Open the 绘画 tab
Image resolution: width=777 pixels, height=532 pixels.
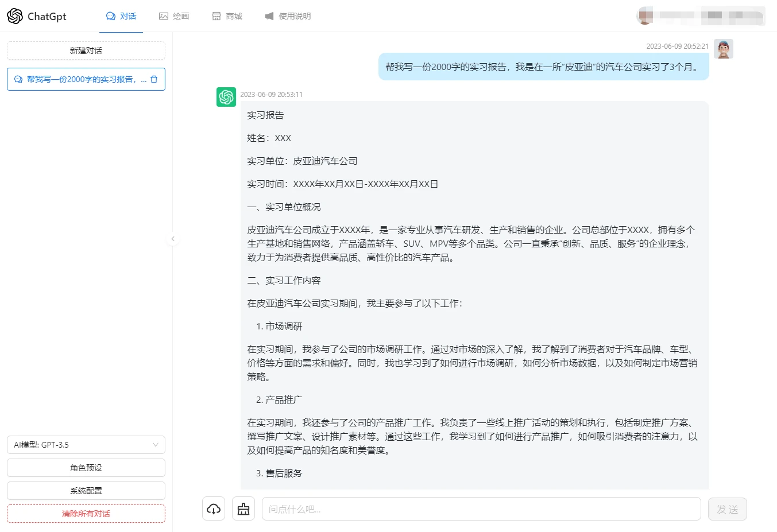[x=174, y=16]
